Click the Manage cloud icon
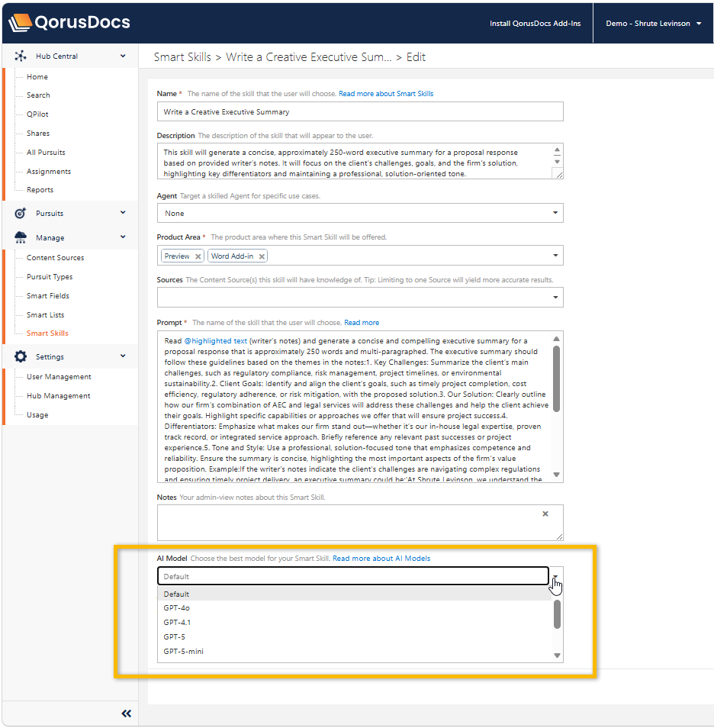Viewport: 714px width, 728px height. (21, 237)
